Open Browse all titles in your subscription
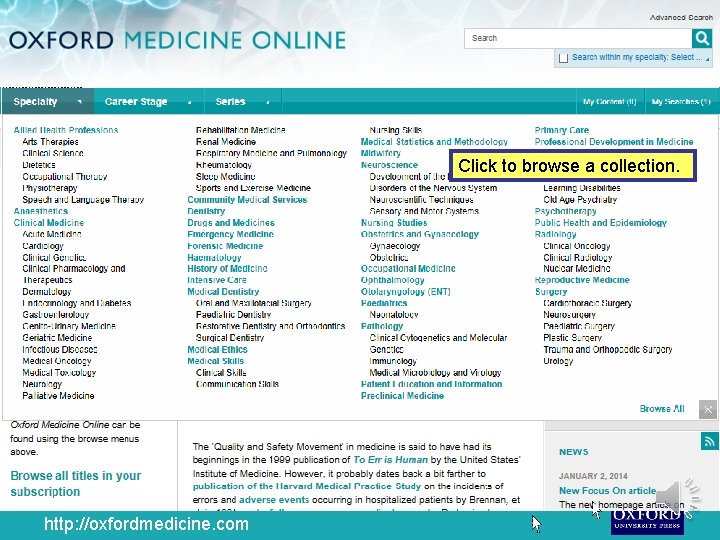This screenshot has height=540, width=720. [x=76, y=484]
